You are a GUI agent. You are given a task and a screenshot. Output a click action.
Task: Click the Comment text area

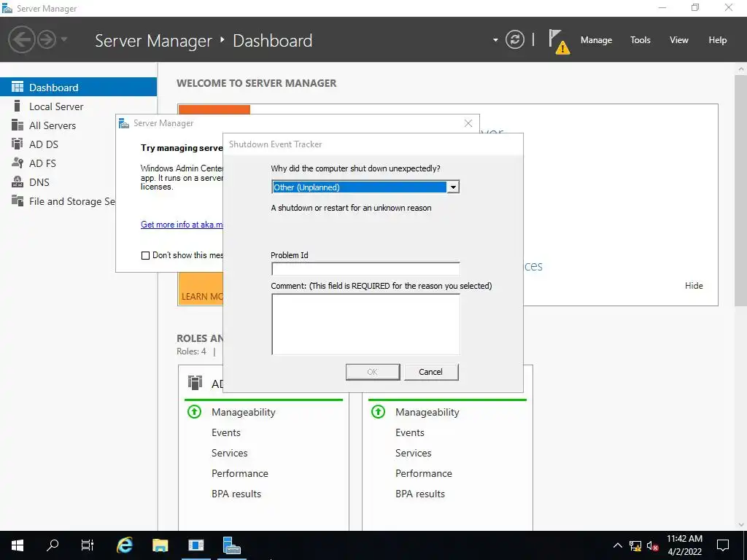click(365, 324)
